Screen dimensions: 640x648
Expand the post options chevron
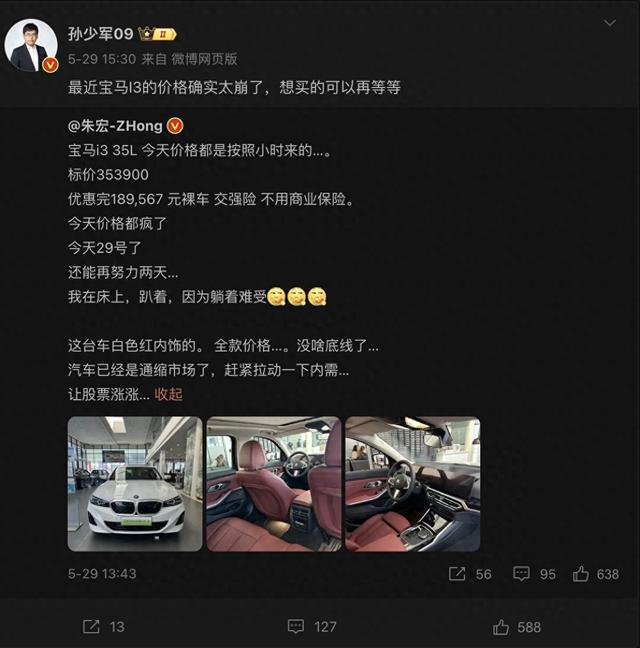pos(610,23)
